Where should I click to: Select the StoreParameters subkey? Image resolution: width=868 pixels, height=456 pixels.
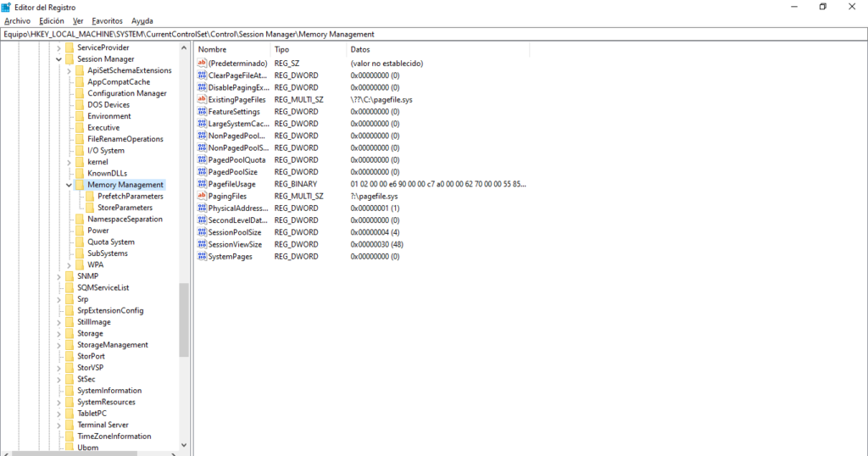125,208
